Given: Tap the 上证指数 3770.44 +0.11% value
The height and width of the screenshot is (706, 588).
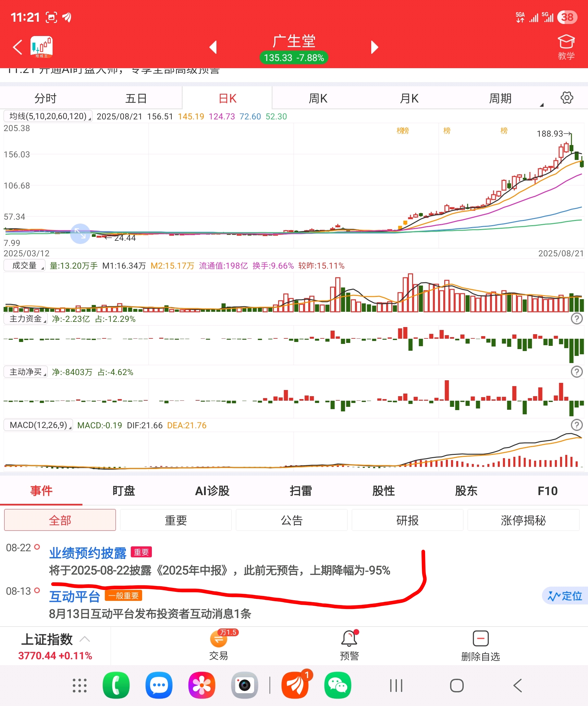Looking at the screenshot, I should coord(55,655).
